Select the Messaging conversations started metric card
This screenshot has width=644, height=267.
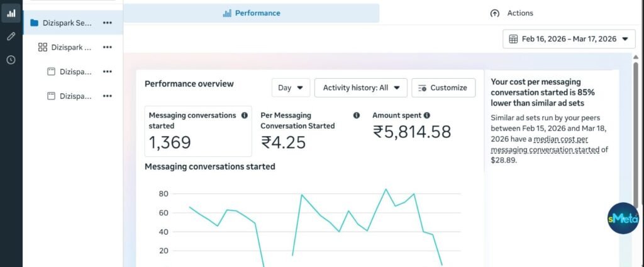[x=198, y=131]
